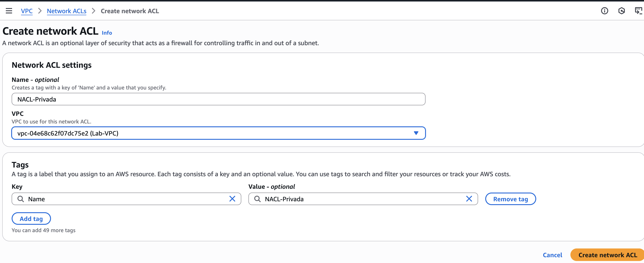Go to VPC breadcrumb

[27, 11]
